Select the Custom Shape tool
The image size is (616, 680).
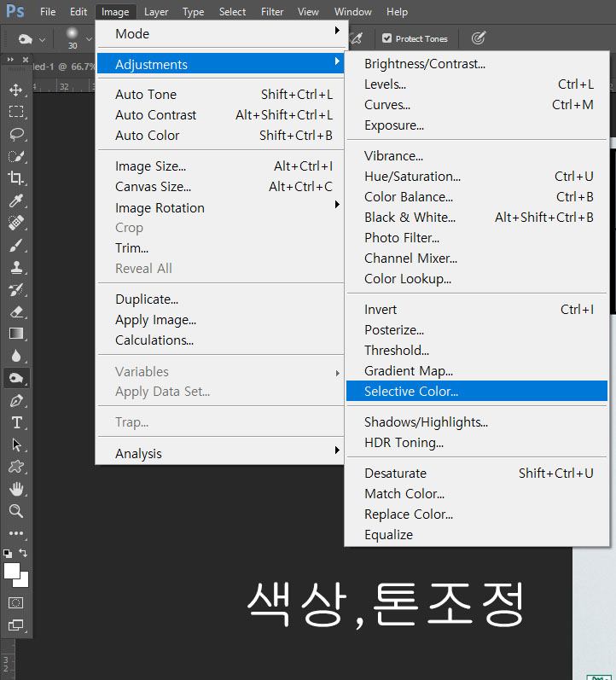[16, 467]
